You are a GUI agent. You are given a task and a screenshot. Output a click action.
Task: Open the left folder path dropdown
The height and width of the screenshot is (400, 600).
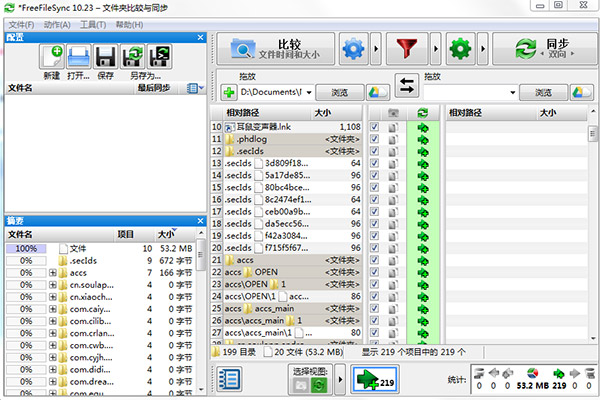tap(308, 92)
